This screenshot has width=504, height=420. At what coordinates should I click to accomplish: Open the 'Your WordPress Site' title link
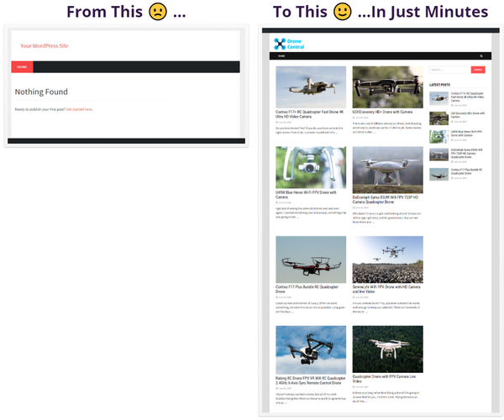point(45,46)
